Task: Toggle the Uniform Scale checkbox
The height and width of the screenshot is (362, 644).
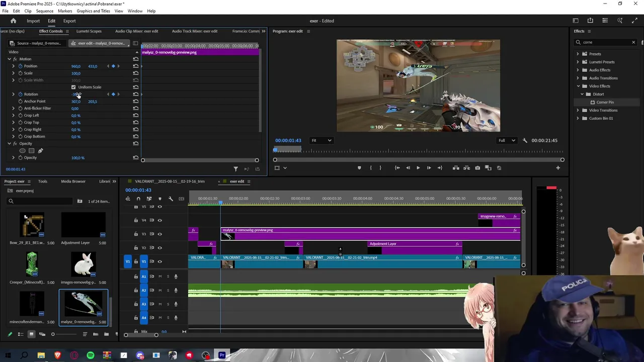Action: tap(73, 87)
